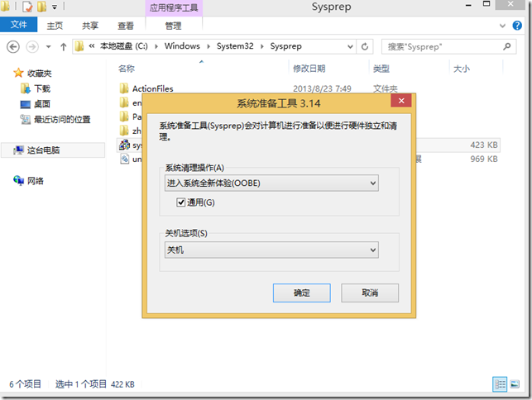Click the properties quick access icon
This screenshot has width=532, height=400.
pos(27,7)
